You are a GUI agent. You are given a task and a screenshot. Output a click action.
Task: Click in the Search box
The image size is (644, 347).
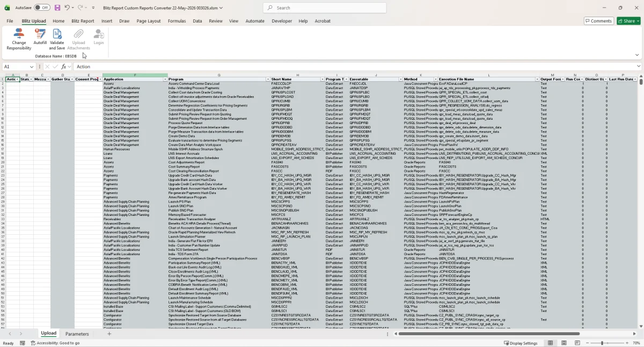click(325, 8)
